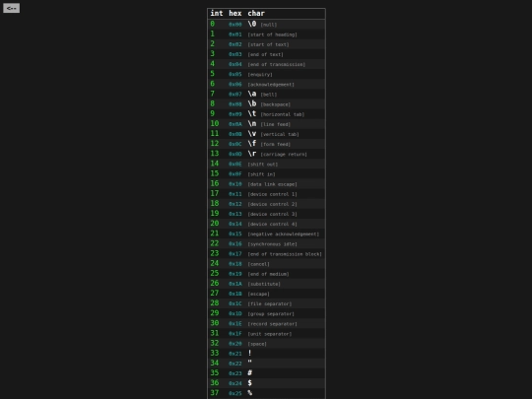532x399 pixels.
Task: Click the \b escape character
Action: 252,103
